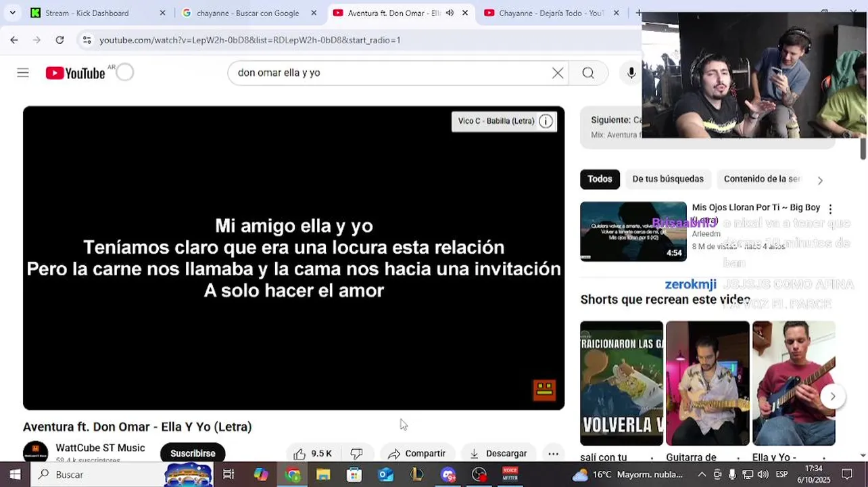Open Outlook from the taskbar
Viewport: 868px width, 487px height.
(386, 475)
